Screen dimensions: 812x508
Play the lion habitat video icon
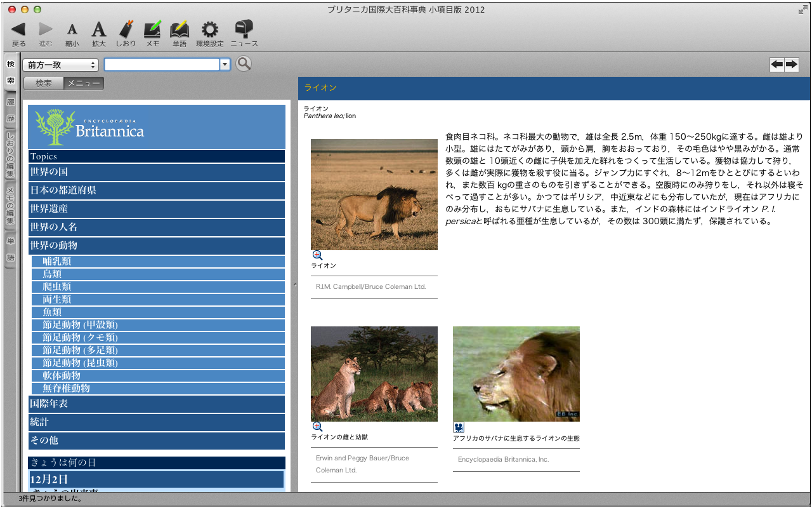[459, 427]
